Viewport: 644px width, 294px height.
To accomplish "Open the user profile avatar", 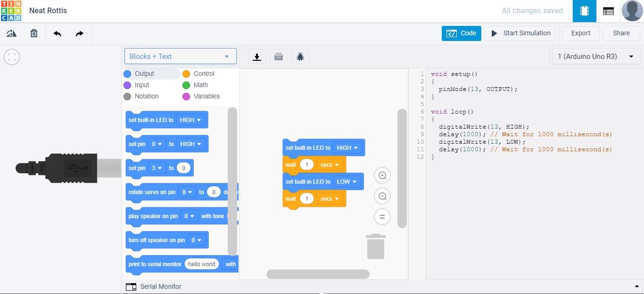I will tap(632, 11).
